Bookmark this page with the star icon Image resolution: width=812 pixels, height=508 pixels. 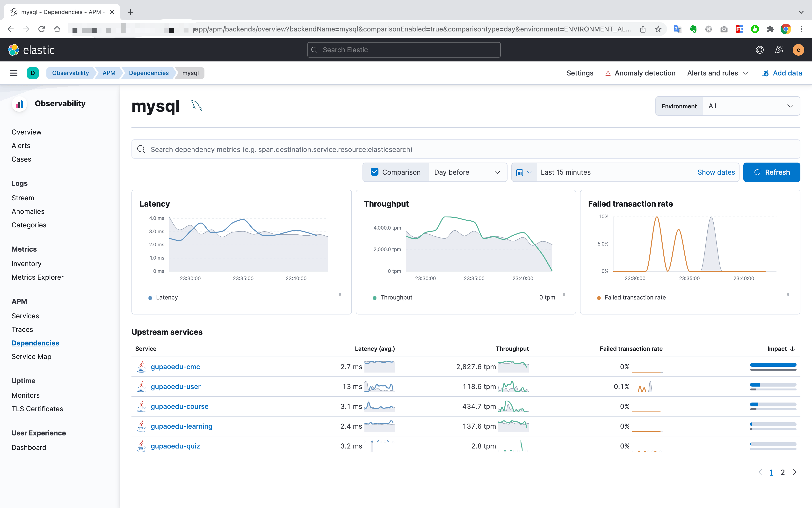point(658,29)
